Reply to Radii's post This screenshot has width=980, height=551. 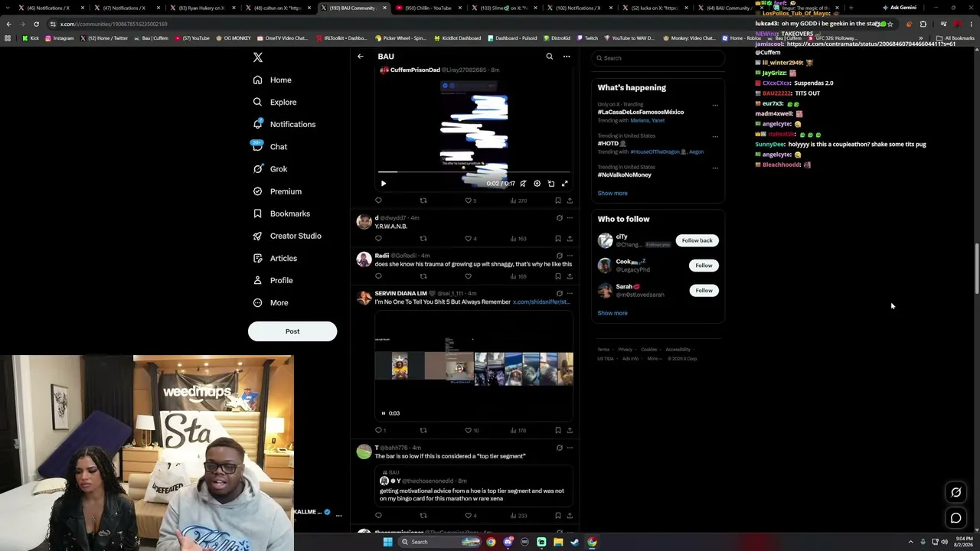[x=378, y=276]
